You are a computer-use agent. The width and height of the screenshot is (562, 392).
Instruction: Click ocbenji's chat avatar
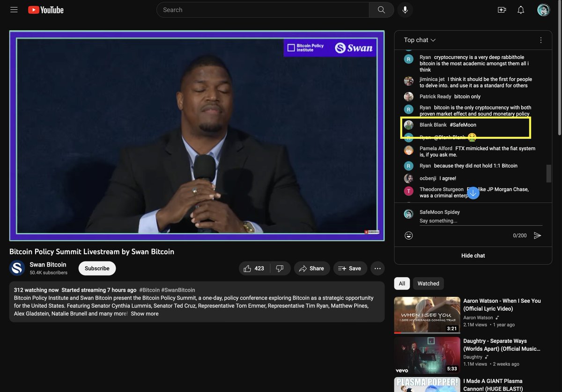point(409,179)
